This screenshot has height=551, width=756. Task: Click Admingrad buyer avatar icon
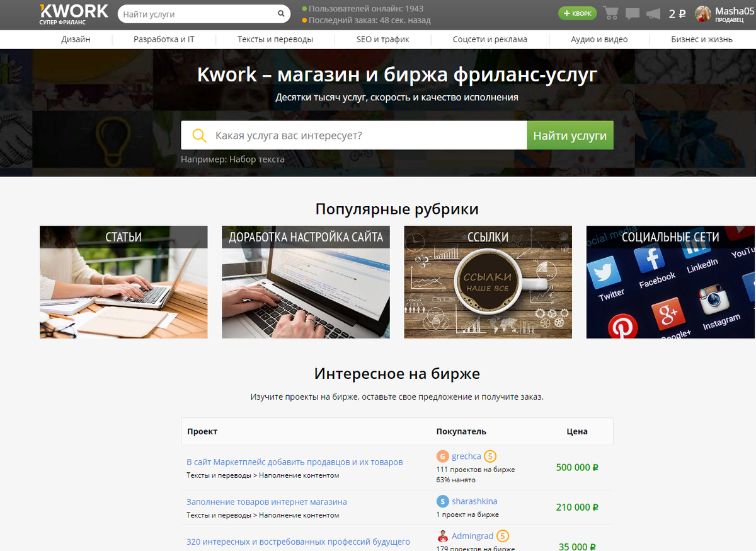tap(443, 536)
